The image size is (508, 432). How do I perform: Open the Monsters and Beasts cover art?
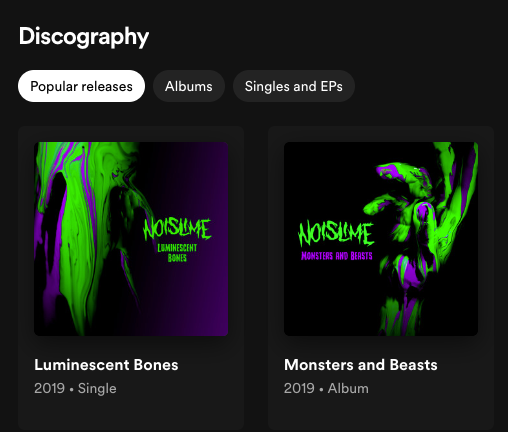click(381, 239)
